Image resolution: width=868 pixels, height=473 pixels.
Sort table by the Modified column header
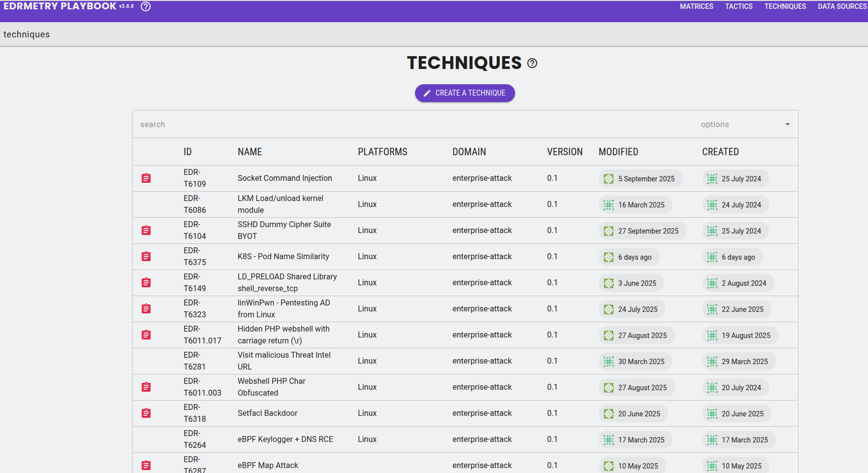(x=618, y=152)
